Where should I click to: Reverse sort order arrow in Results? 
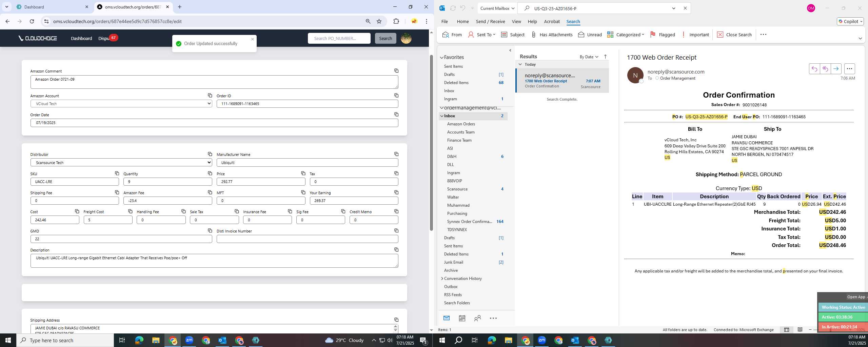click(605, 57)
